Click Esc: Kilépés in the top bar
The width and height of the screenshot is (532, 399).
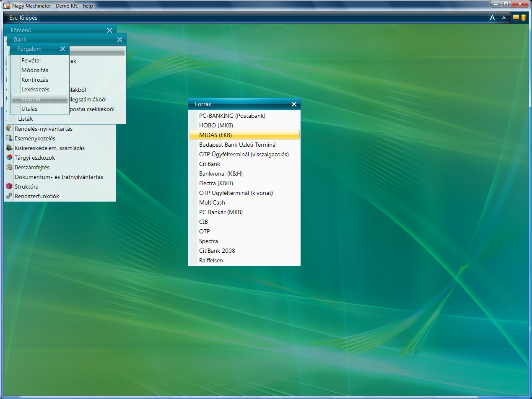click(x=23, y=18)
